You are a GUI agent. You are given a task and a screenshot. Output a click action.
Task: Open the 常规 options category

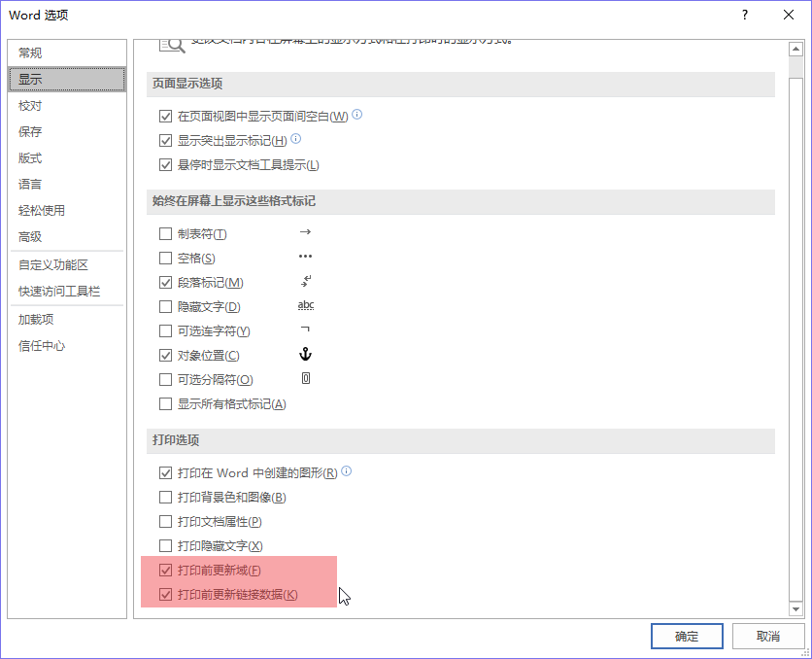(67, 52)
